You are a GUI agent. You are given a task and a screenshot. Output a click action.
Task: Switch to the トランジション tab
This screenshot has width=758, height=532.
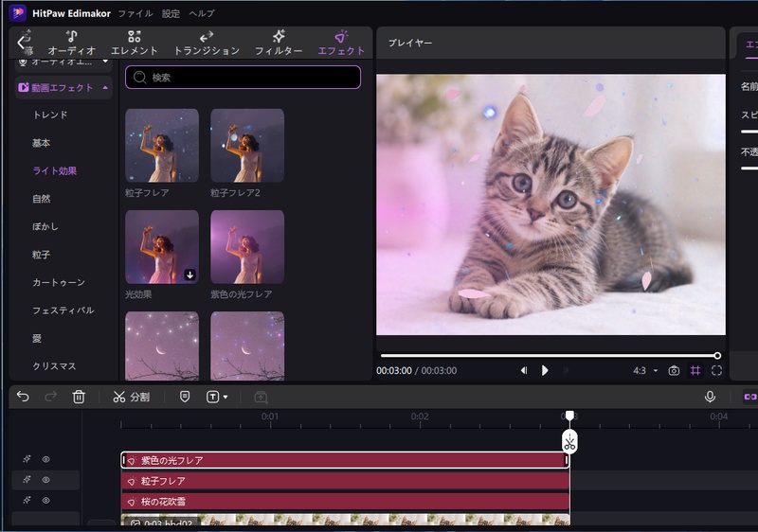click(x=207, y=43)
